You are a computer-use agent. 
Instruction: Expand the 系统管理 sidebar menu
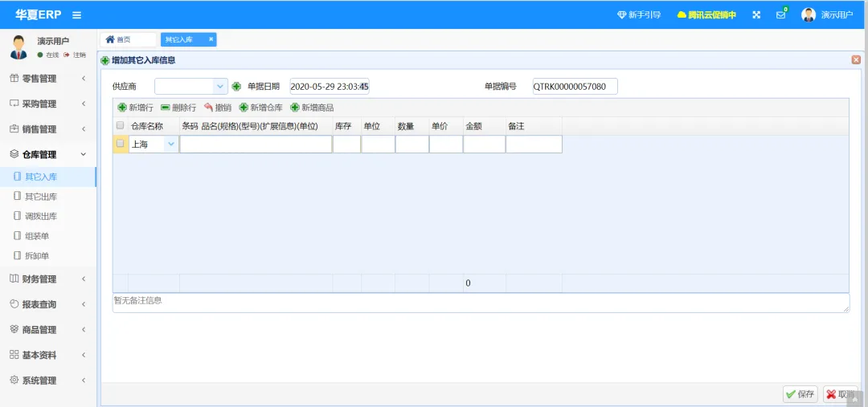click(48, 381)
